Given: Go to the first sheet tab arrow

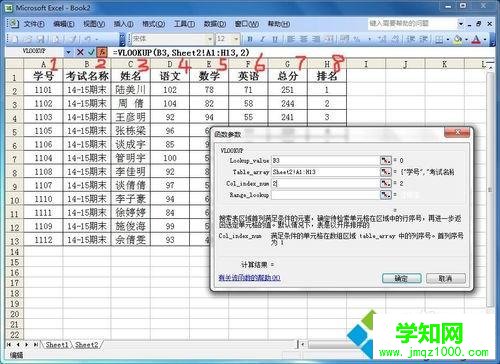Looking at the screenshot, I should 9,344.
